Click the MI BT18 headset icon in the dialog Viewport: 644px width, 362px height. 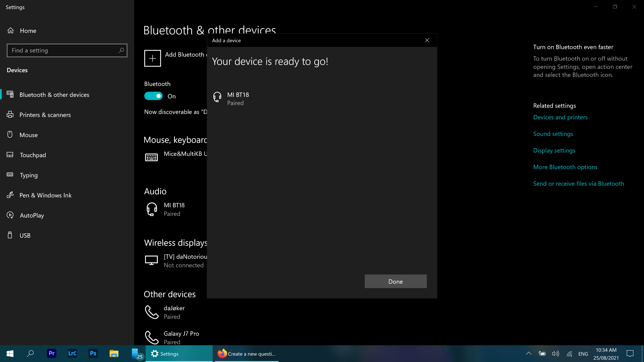(x=217, y=97)
